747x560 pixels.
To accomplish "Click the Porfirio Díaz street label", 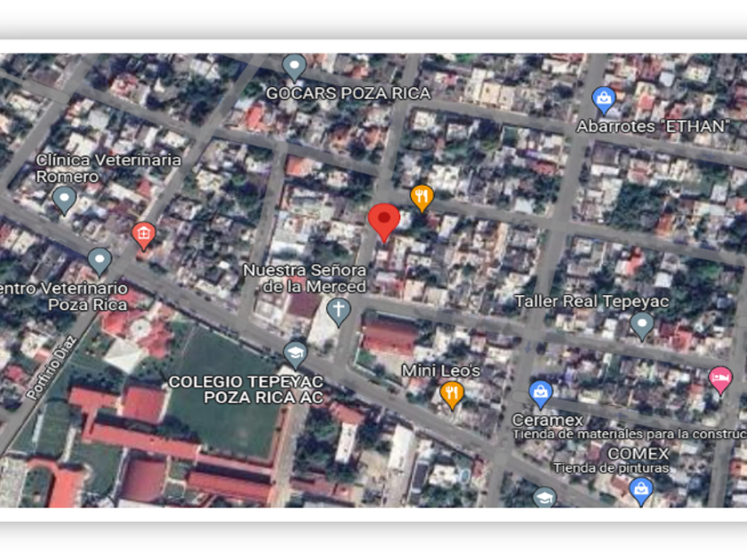I will click(51, 368).
